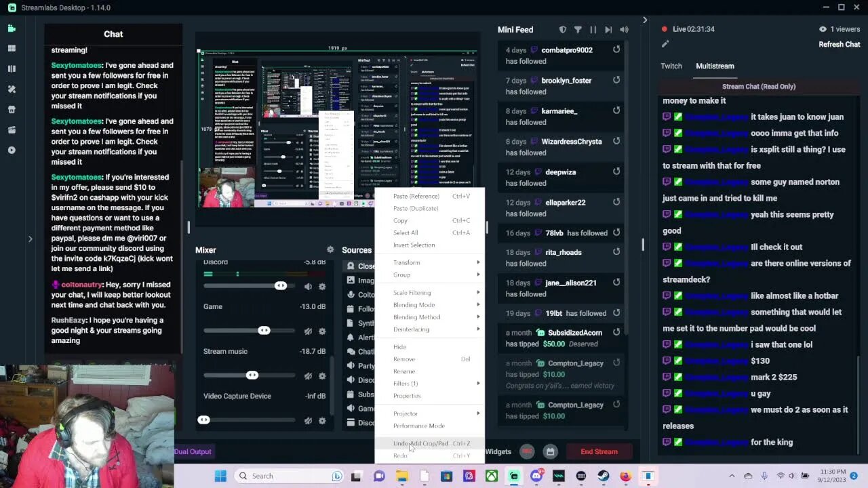Screen dimensions: 868x488
Task: Choose Undo Add Crop/Pad in the menu
Action: click(430, 443)
